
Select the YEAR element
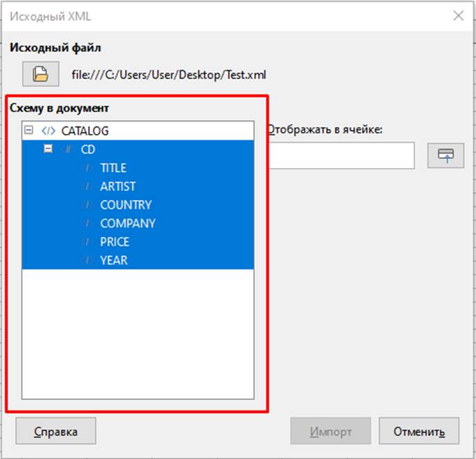click(138, 260)
